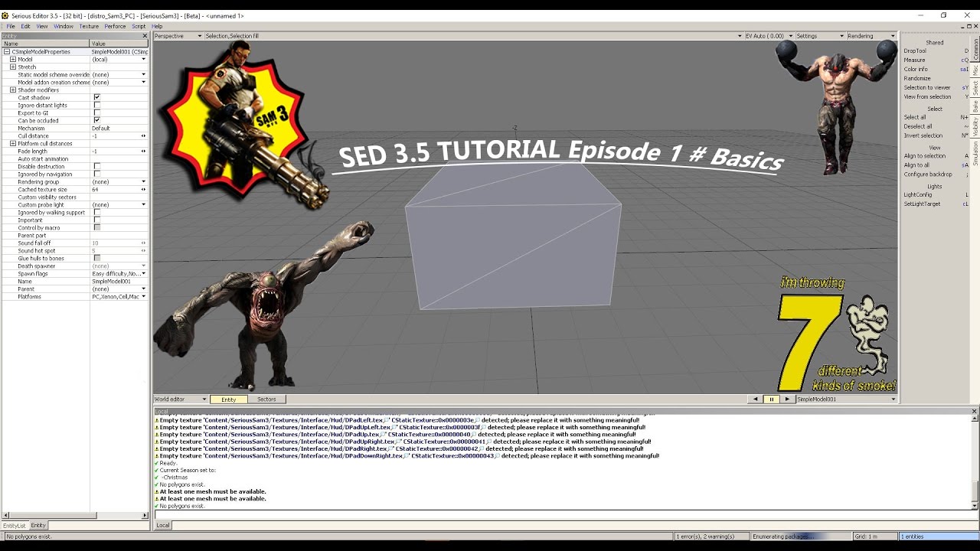The height and width of the screenshot is (551, 980).
Task: Open the Spawn flags dropdown
Action: (143, 273)
